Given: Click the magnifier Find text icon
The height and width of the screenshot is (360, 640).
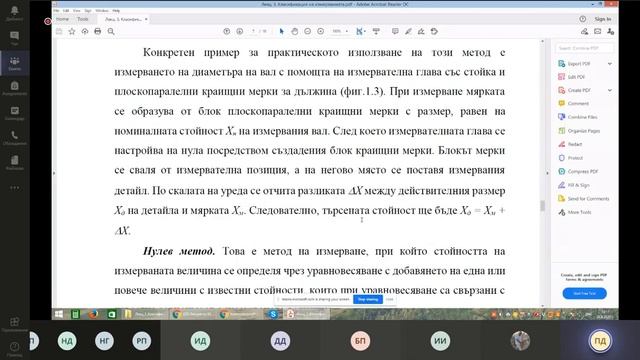Looking at the screenshot, I should (111, 31).
